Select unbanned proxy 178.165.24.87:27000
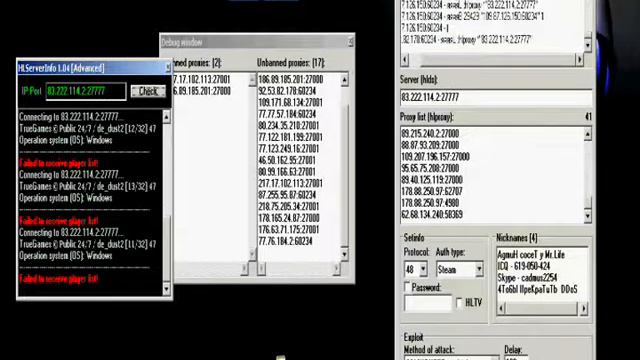The width and height of the screenshot is (640, 360). tap(289, 218)
